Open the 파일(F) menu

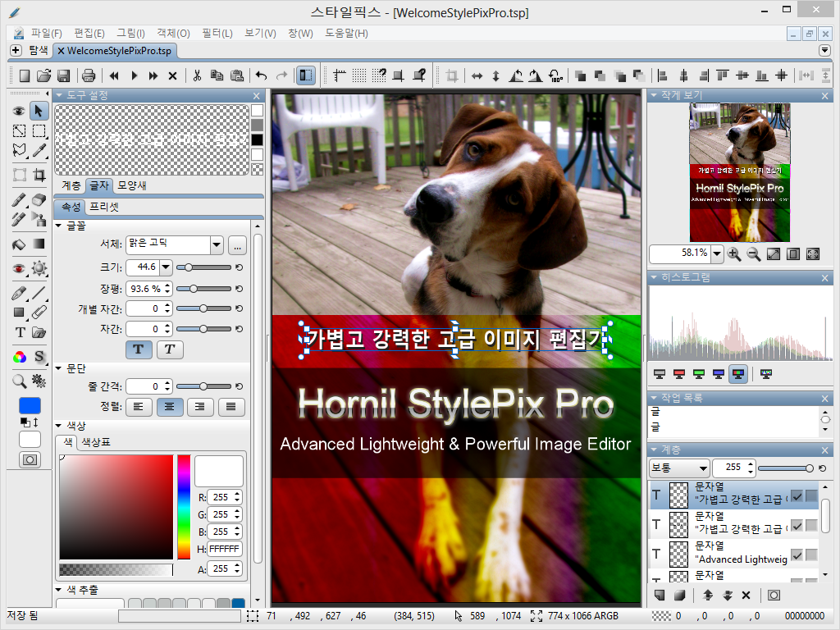point(47,33)
